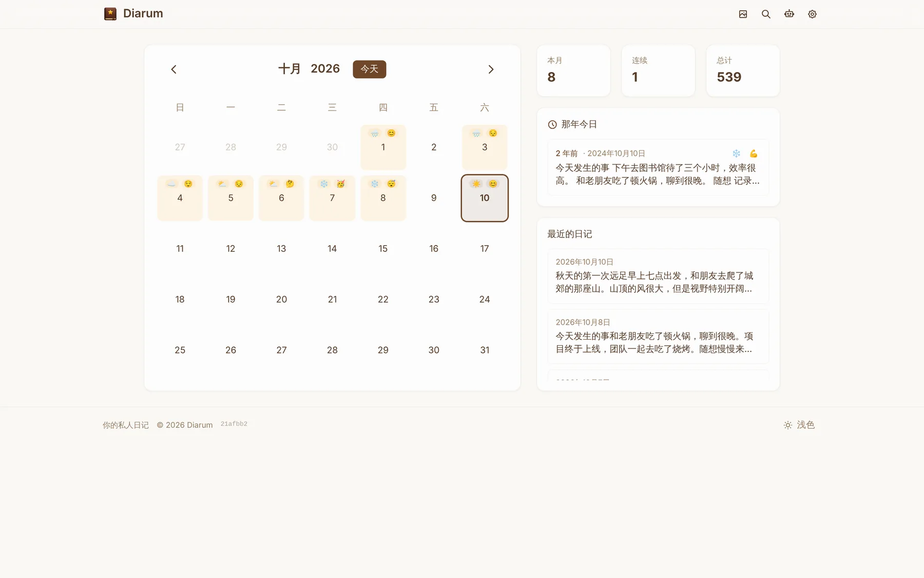Go to next month with right chevron
The height and width of the screenshot is (578, 924).
[x=491, y=69]
